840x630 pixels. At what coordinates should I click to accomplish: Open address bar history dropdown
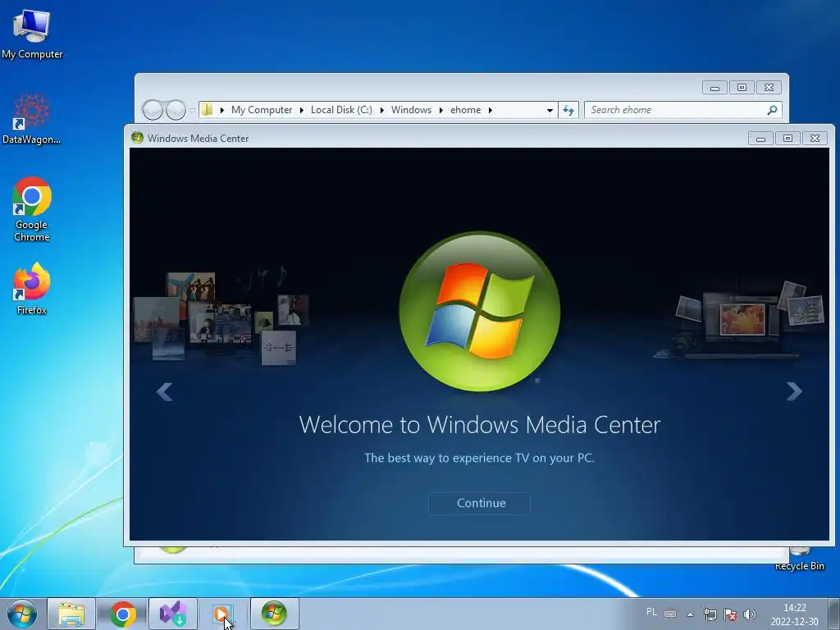550,111
